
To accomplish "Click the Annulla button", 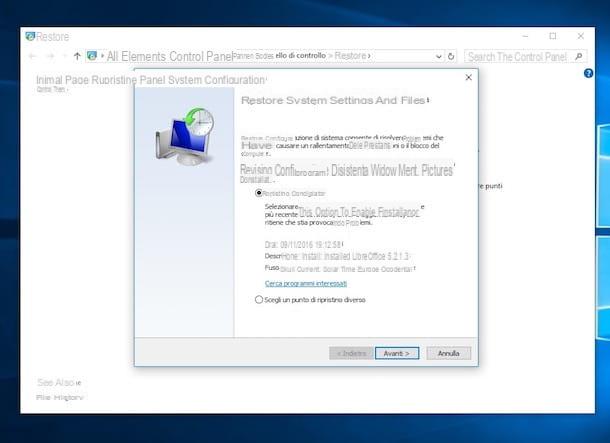I will pyautogui.click(x=449, y=353).
